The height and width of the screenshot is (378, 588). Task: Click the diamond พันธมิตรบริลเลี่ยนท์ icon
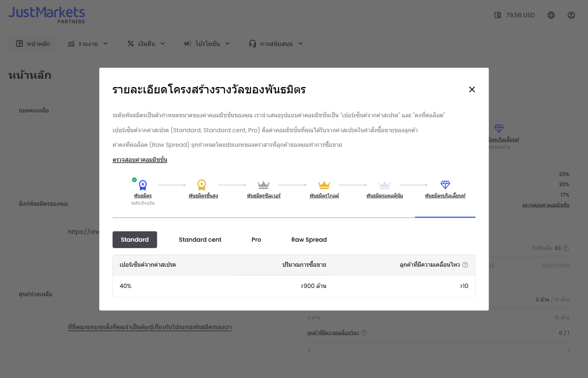(x=445, y=185)
